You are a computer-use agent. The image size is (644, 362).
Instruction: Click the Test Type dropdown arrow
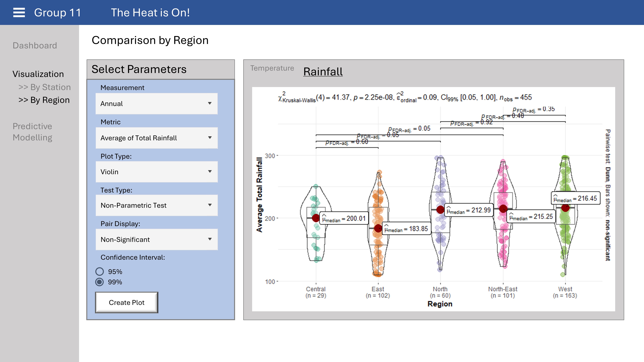210,205
